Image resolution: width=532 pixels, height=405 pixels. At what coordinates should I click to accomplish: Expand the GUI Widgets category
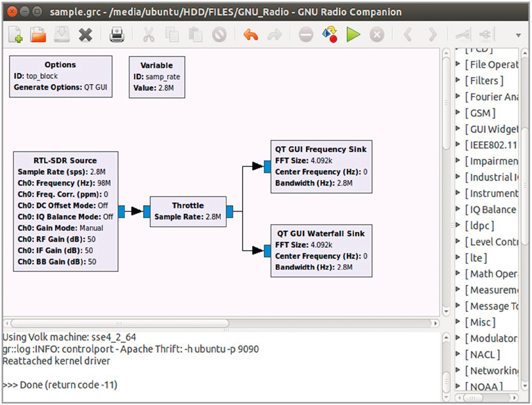458,129
